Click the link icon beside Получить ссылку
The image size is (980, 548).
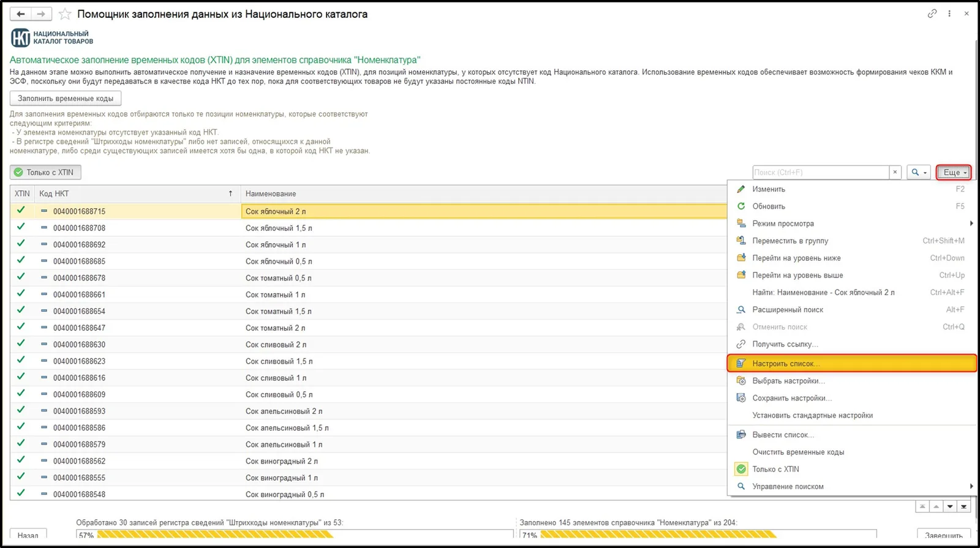(x=741, y=344)
